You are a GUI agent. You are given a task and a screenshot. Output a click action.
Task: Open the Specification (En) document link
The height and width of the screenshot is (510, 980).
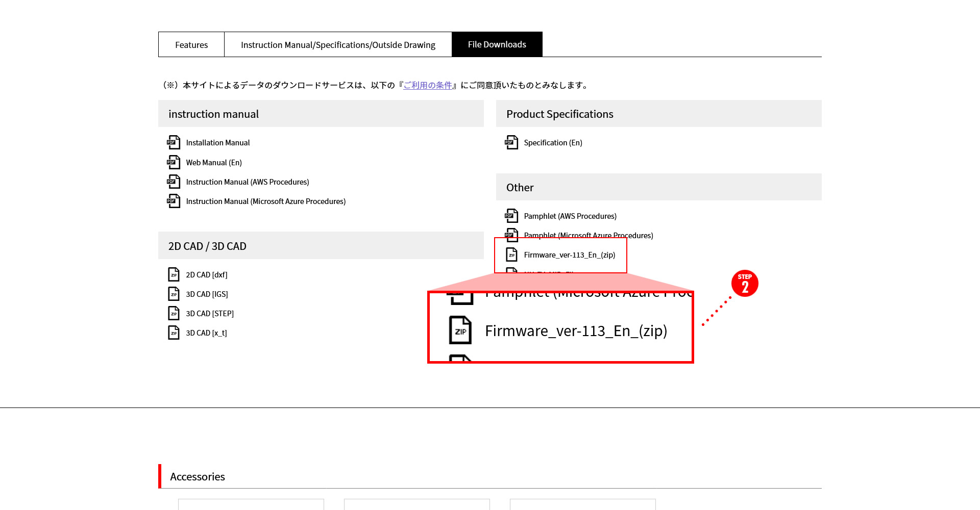[553, 143]
